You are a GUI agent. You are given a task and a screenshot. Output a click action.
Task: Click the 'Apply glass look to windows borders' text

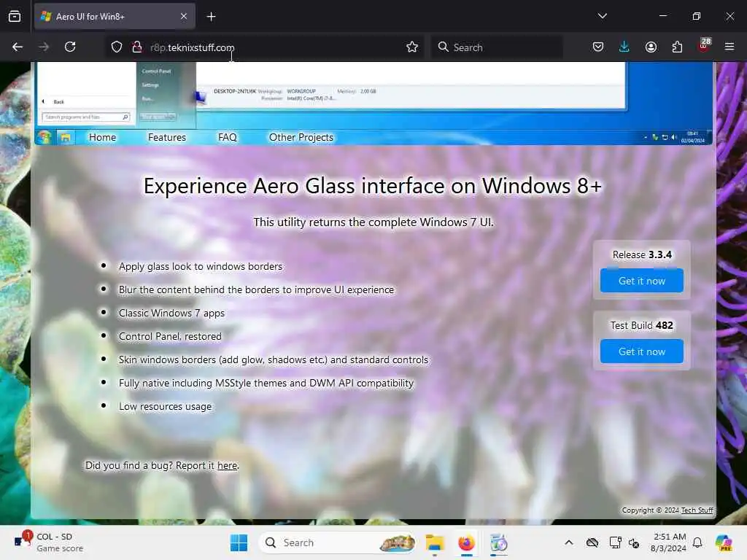tap(201, 266)
